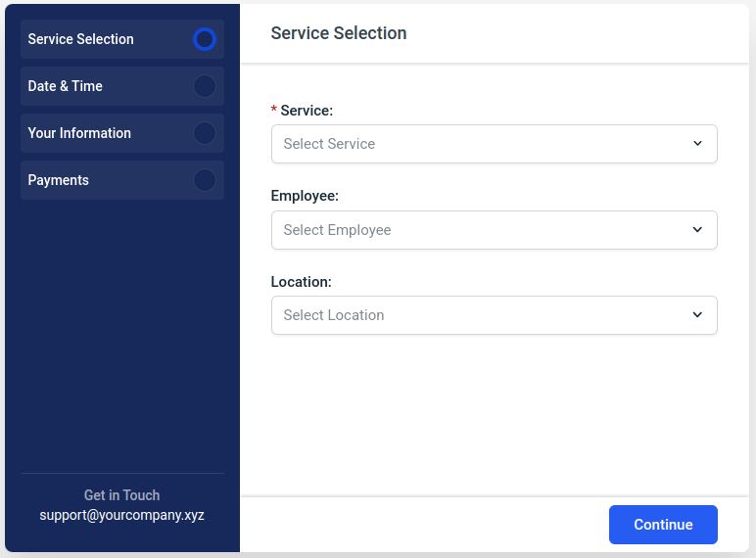Click the Payments step circle indicator
The width and height of the screenshot is (756, 558).
(204, 180)
